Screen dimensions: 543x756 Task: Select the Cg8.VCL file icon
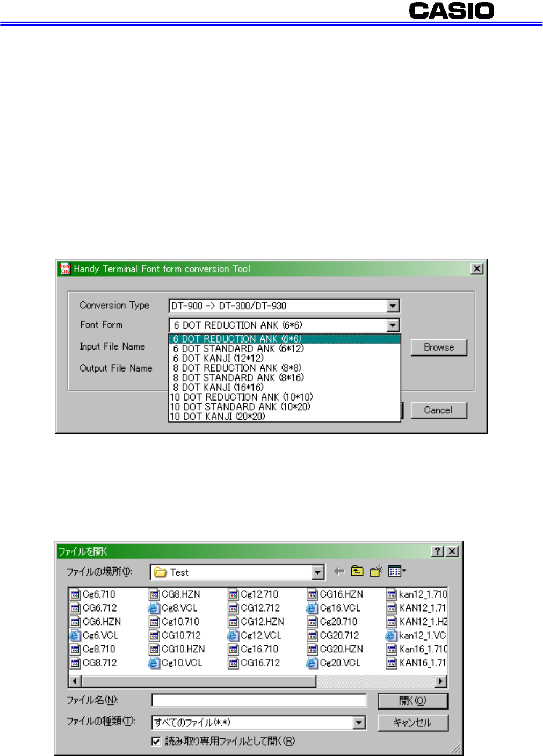tap(154, 608)
